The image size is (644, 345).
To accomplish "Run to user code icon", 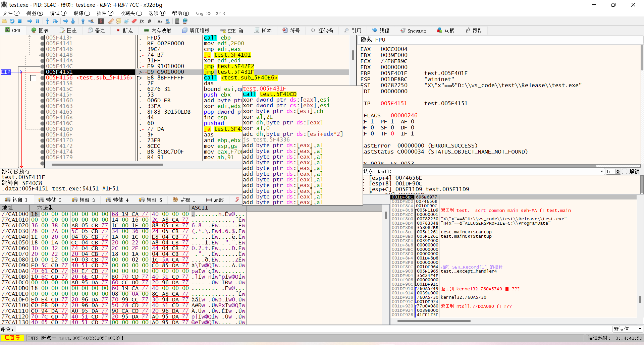I will pos(91,21).
